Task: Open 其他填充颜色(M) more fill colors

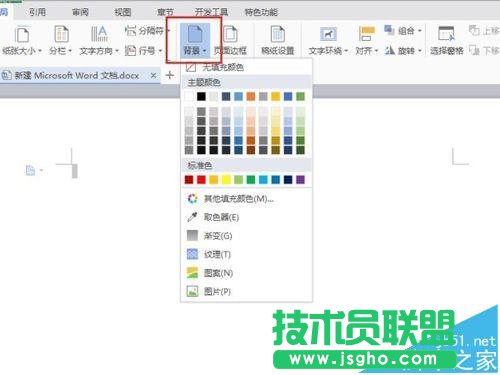Action: tap(246, 199)
